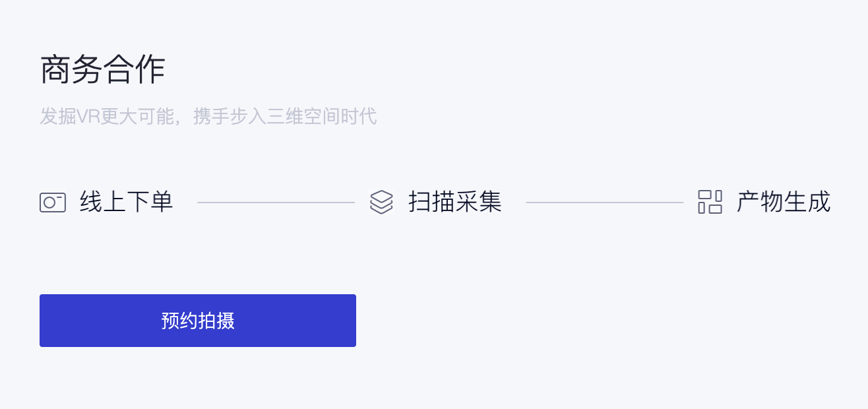
Task: Jump to the final process step, 产物生成
Action: (783, 202)
